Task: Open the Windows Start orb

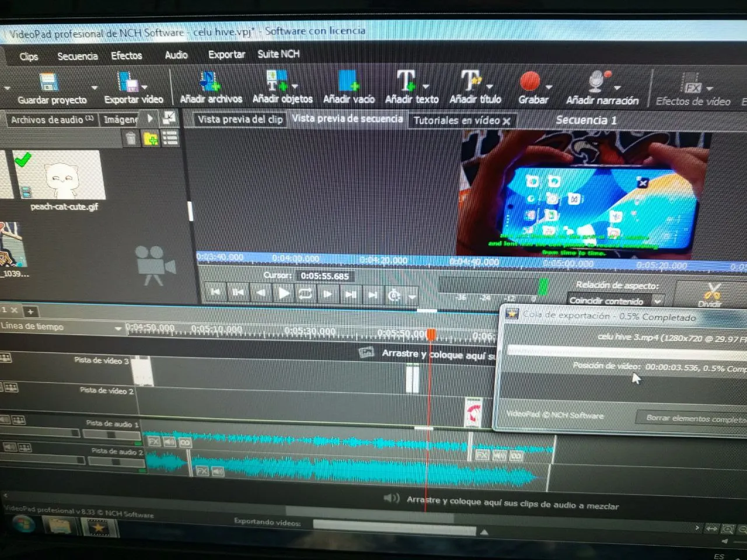Action: (x=23, y=525)
